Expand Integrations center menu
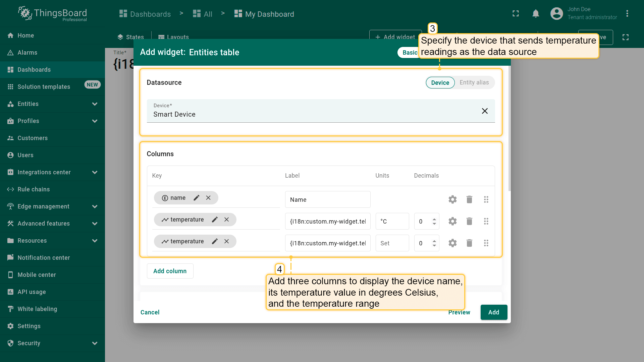 point(95,172)
